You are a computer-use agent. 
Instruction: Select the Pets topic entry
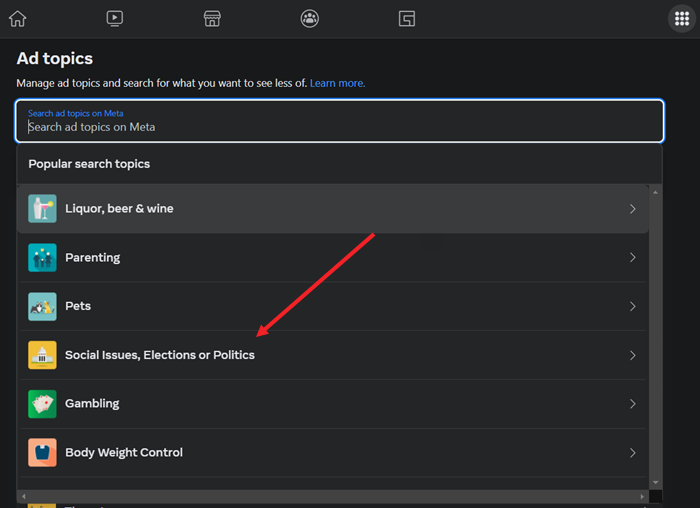coord(78,306)
